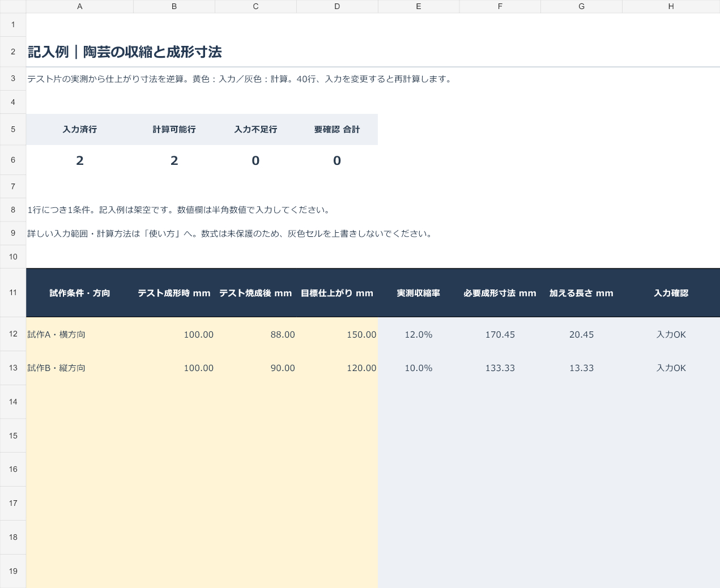This screenshot has height=588, width=720.
Task: Select row 12 header
Action: tap(13, 334)
